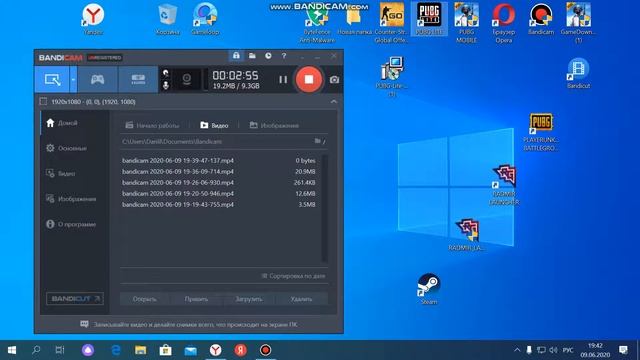
Task: Open Основные settings in sidebar
Action: pos(67,148)
